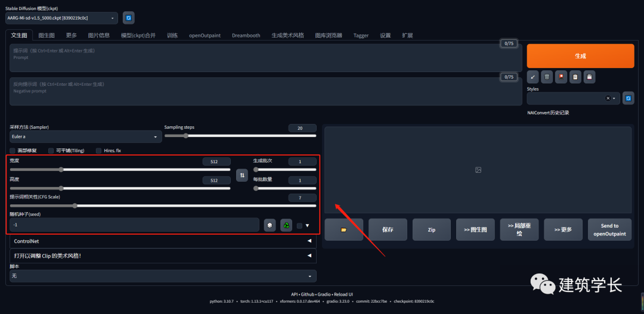
Task: Click the batch size (每批数量) slider
Action: (x=284, y=188)
